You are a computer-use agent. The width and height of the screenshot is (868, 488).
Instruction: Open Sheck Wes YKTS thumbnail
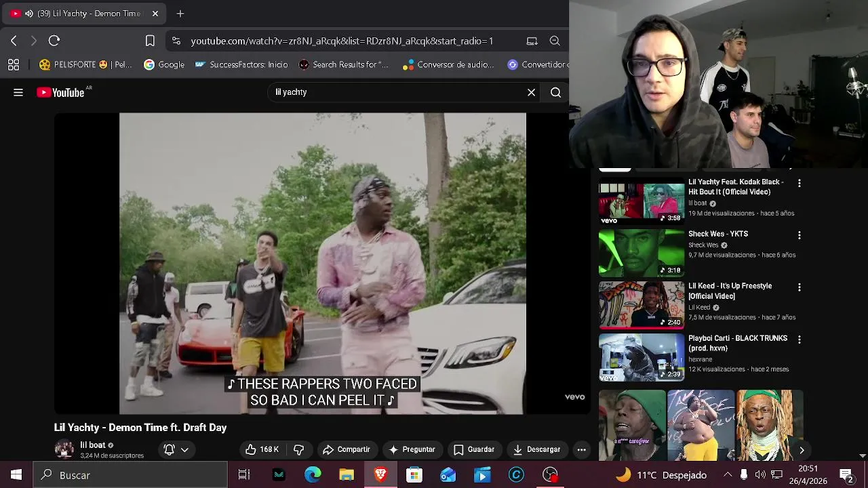(642, 253)
